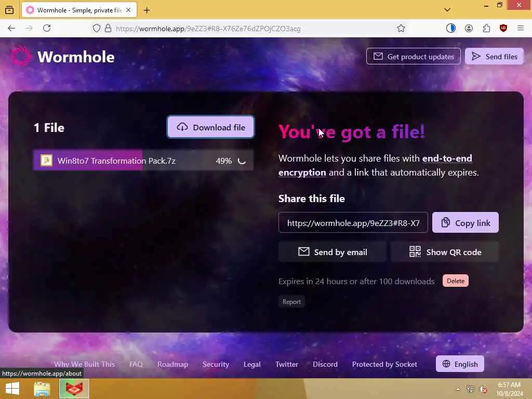Select the Wormhole browser tab
532x399 pixels.
coord(79,10)
